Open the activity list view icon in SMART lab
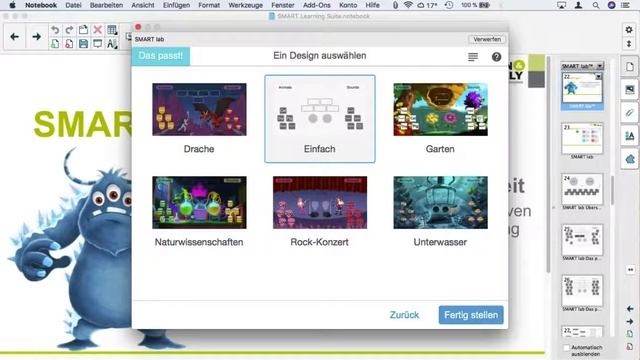 473,57
